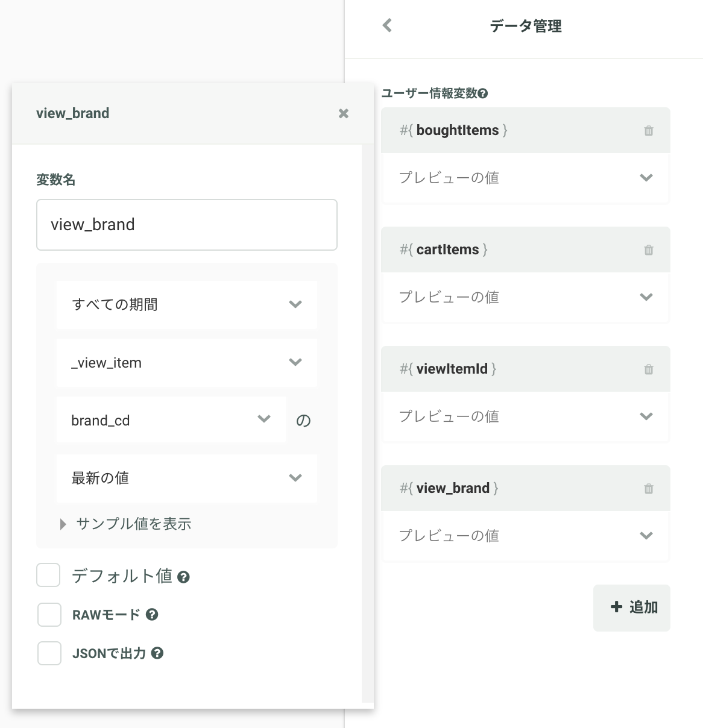Open help icon beside デフォルト値
This screenshot has width=703, height=728.
click(184, 577)
